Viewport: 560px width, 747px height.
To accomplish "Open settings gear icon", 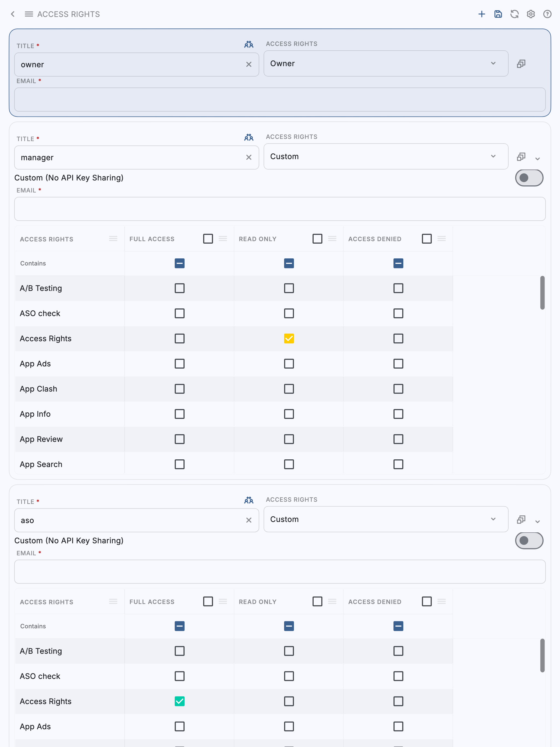I will pos(531,14).
